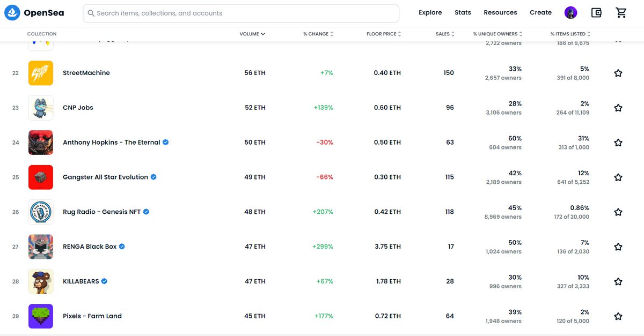Open Rug Radio - Genesis NFT link
Screen dimensions: 644x336
point(102,212)
